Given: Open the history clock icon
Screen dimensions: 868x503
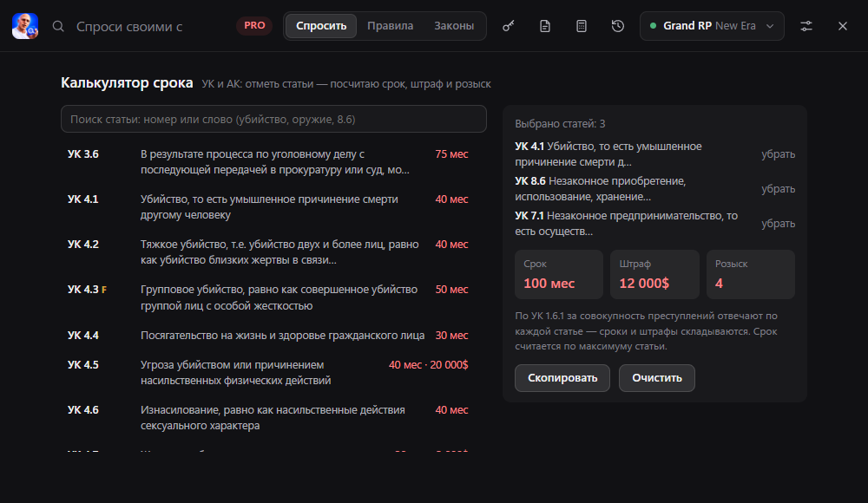Looking at the screenshot, I should point(618,26).
